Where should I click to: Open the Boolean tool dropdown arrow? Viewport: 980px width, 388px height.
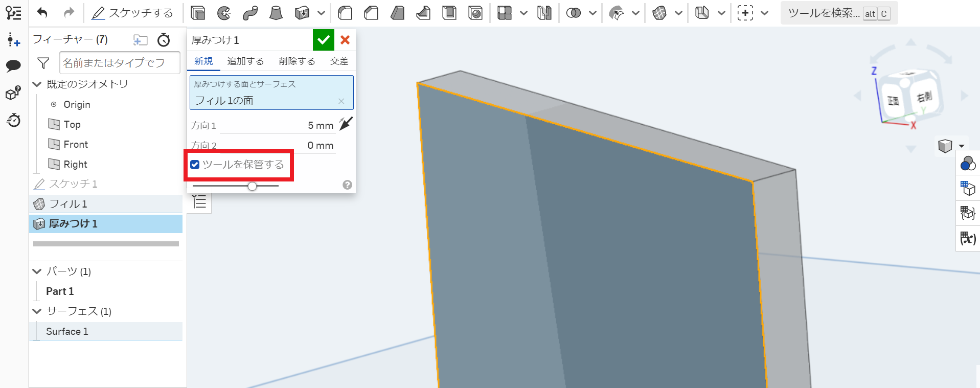(592, 13)
